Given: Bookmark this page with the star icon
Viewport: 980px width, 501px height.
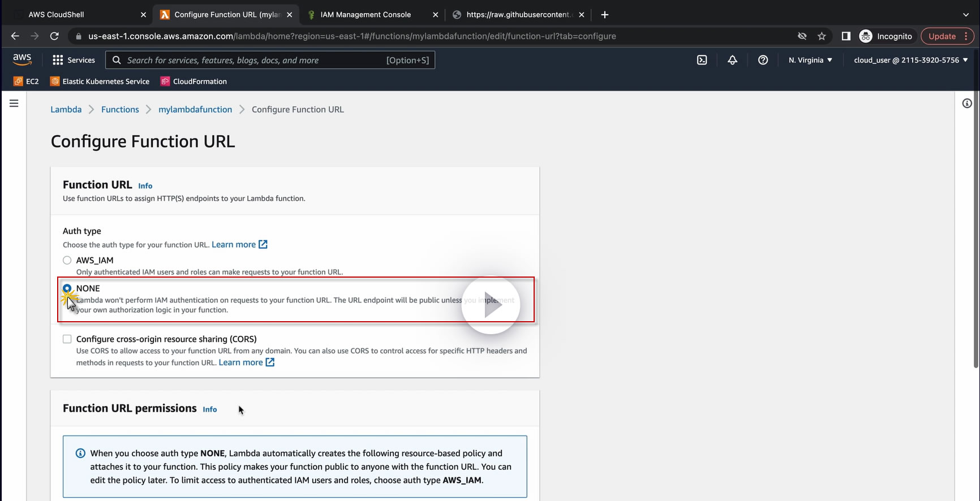Looking at the screenshot, I should click(822, 36).
